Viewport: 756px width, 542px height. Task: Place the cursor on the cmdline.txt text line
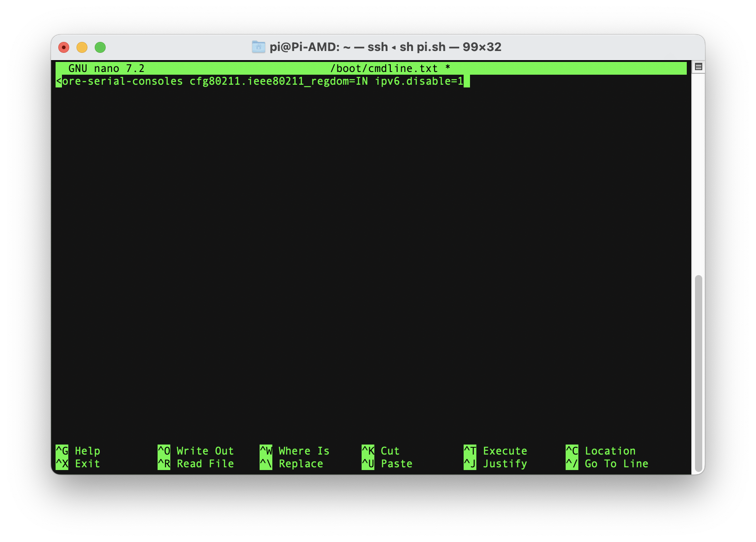pyautogui.click(x=262, y=81)
